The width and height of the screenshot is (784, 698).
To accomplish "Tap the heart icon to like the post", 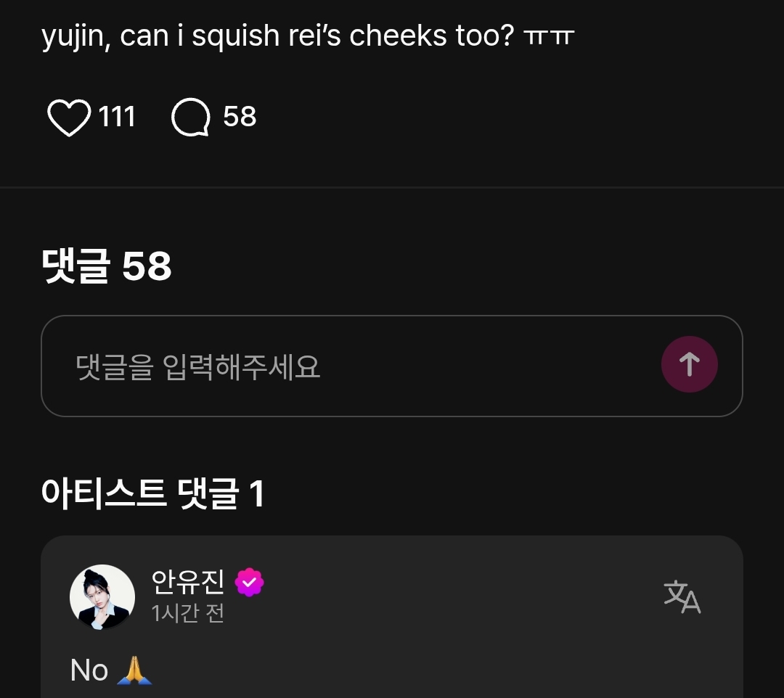I will click(69, 118).
